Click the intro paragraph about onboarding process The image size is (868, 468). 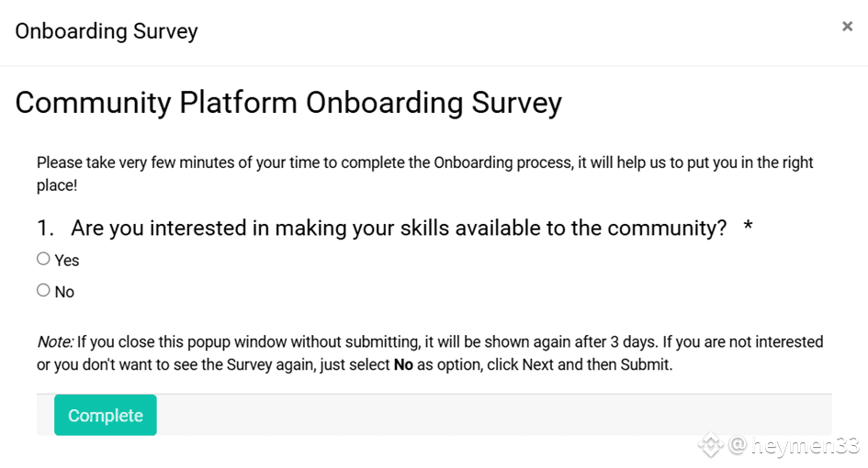coord(424,173)
